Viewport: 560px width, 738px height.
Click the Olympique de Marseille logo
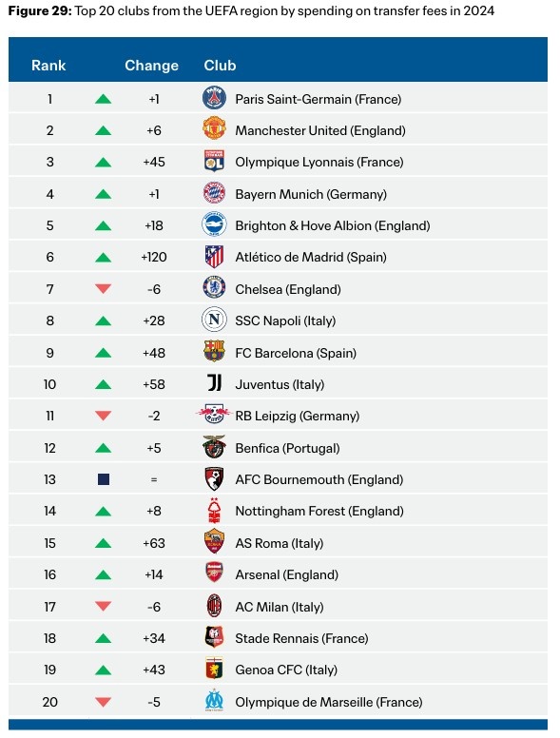215,700
